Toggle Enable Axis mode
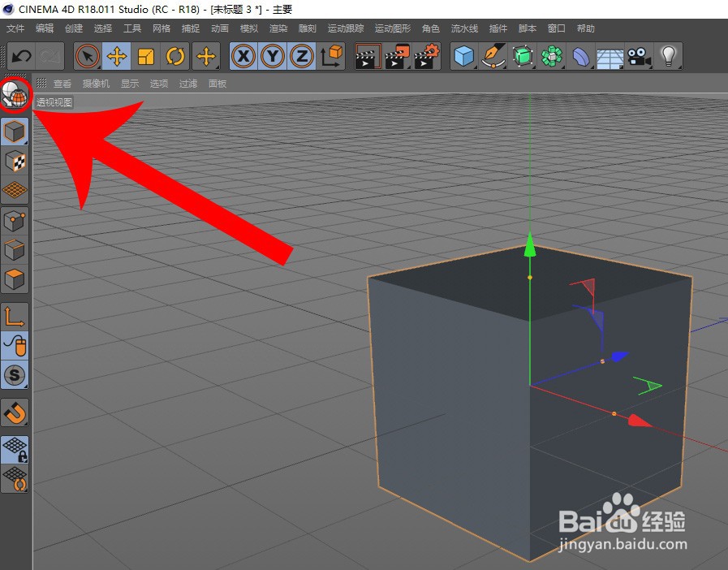Screen dimensions: 728x570 point(15,317)
